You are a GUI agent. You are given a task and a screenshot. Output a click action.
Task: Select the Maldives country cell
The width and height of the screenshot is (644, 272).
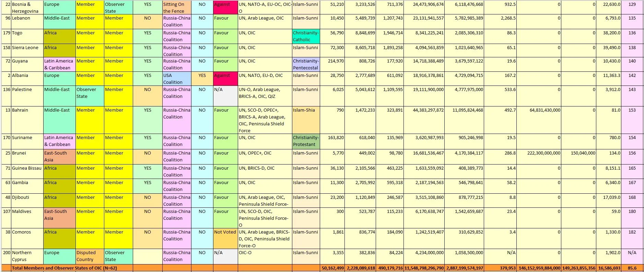coord(27,218)
